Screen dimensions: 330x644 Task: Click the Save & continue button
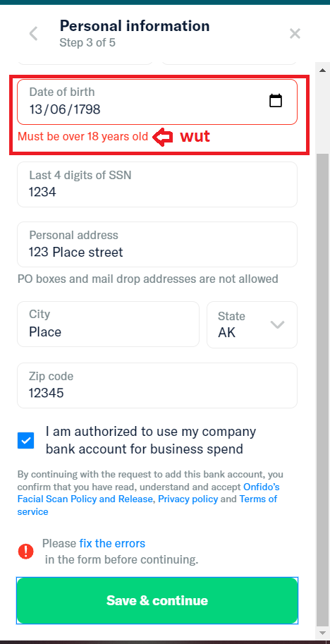[x=157, y=600]
